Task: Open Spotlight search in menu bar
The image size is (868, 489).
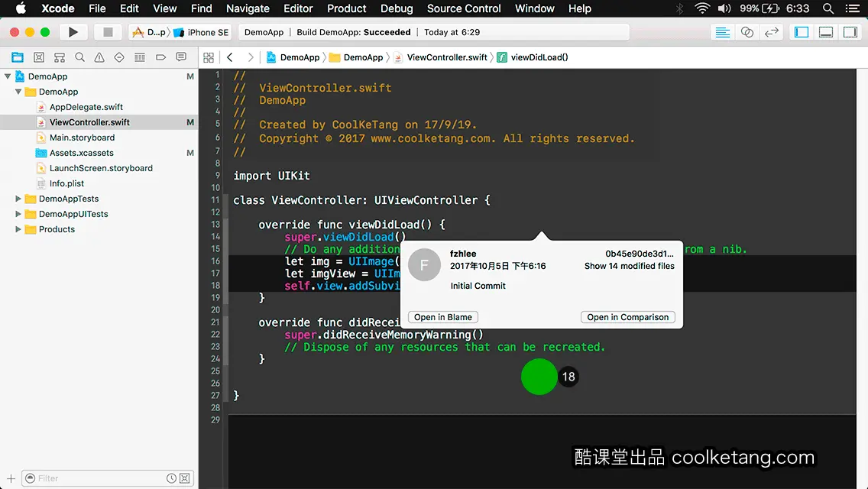Action: tap(828, 8)
